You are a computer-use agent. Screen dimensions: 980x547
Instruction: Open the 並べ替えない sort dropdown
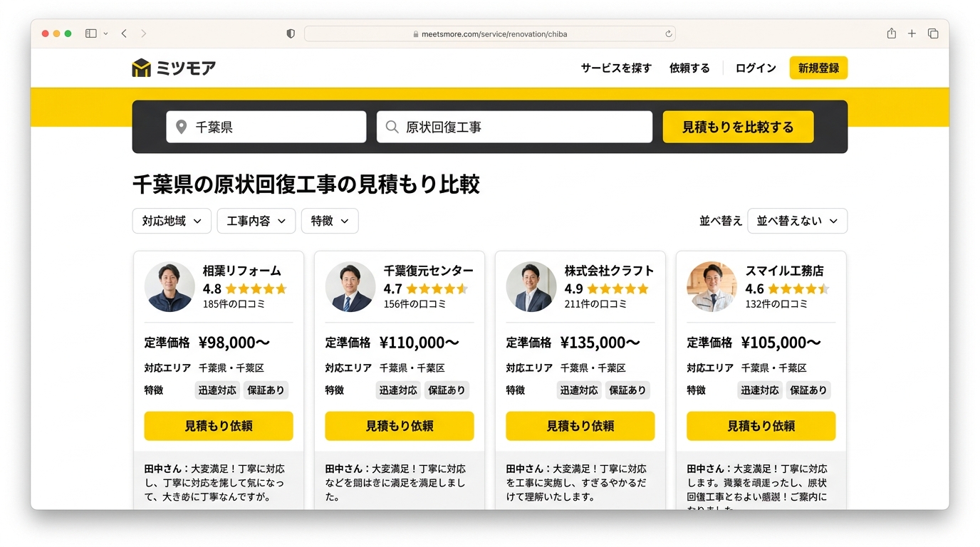click(x=797, y=221)
